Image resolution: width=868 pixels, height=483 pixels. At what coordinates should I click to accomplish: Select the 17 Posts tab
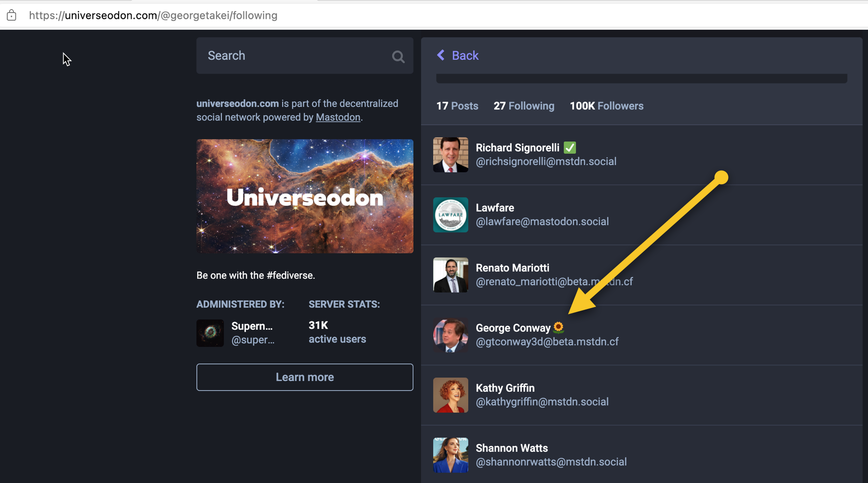(x=457, y=106)
